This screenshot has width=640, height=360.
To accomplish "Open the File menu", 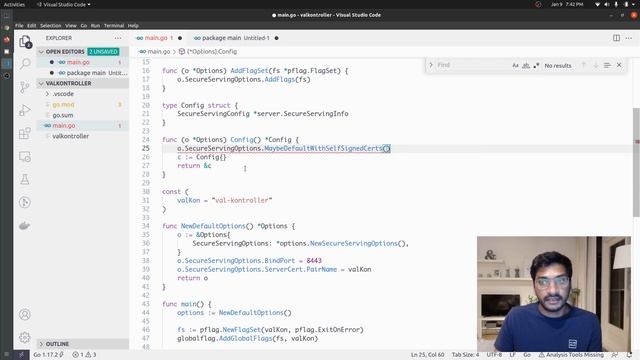I will point(19,25).
